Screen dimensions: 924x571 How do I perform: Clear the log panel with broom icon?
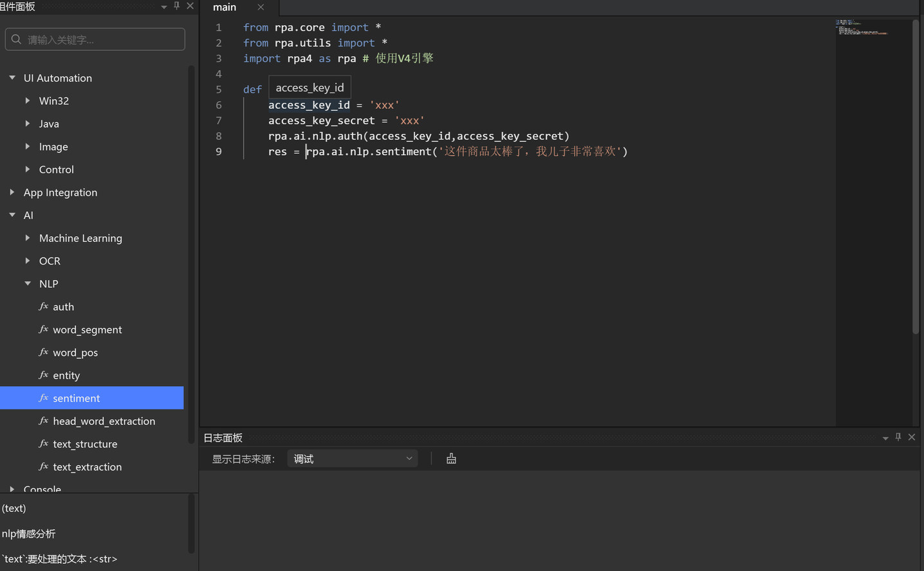point(451,458)
